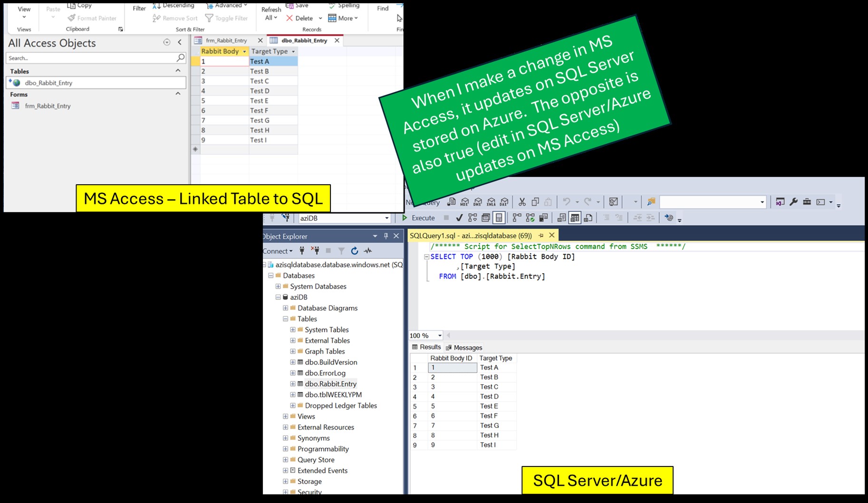868x503 pixels.
Task: Open the Toolbox icon in SSMS toolbar
Action: (807, 202)
